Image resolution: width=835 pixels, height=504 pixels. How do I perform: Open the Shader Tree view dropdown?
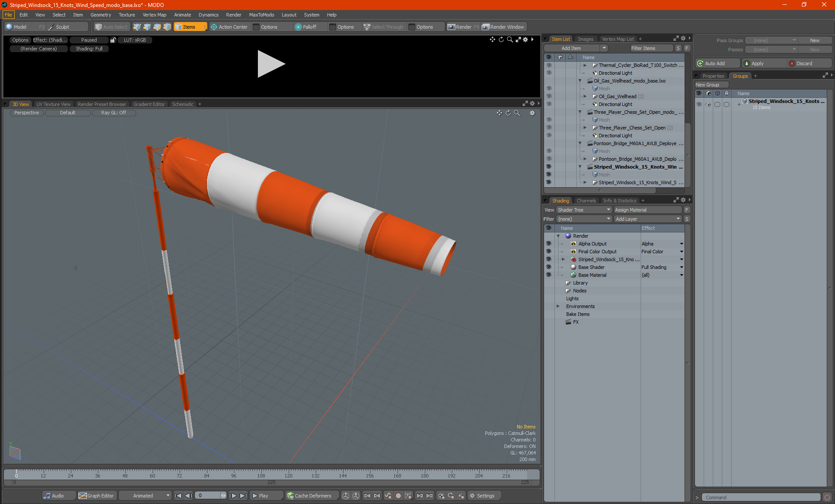coord(584,210)
